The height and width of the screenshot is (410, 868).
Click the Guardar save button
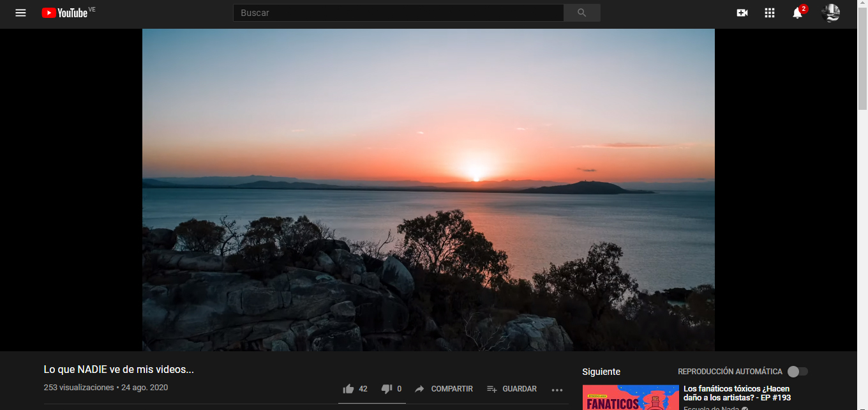[512, 389]
